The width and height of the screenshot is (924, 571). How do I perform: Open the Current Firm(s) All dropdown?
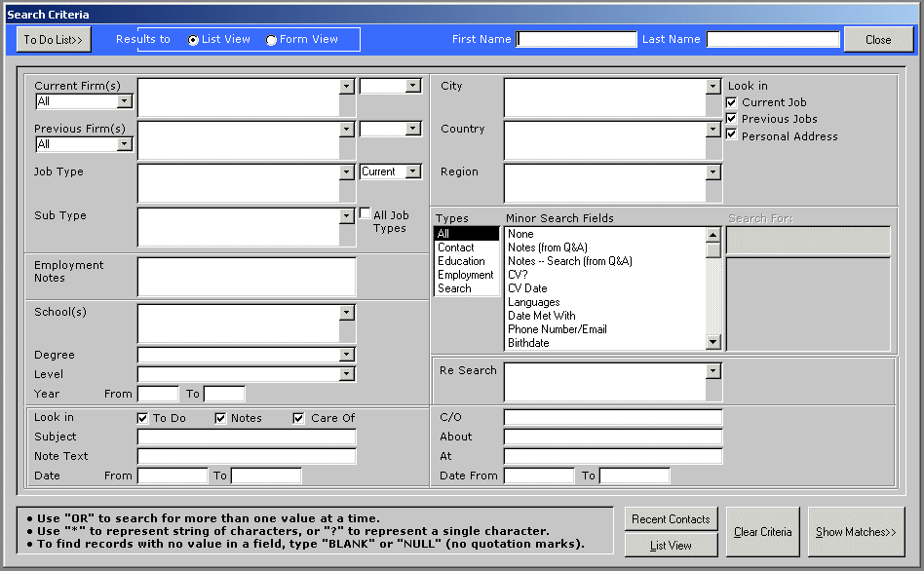coord(124,101)
